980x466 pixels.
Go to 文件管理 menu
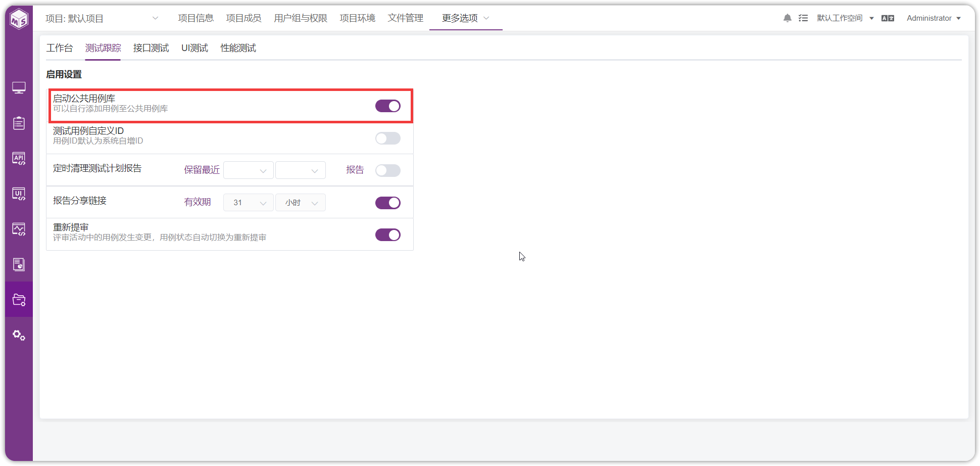(406, 18)
